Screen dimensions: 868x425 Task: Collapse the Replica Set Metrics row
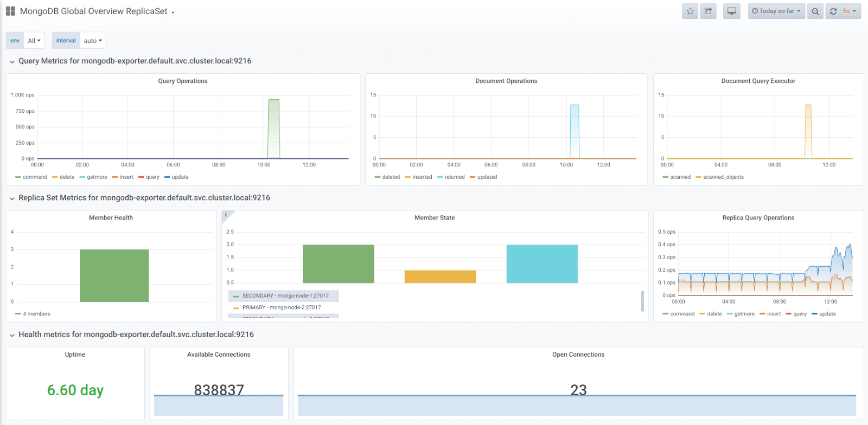[x=12, y=198]
